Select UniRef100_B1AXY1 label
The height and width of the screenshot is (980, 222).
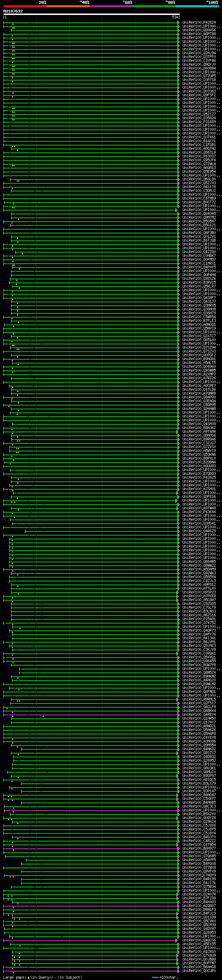click(x=199, y=141)
